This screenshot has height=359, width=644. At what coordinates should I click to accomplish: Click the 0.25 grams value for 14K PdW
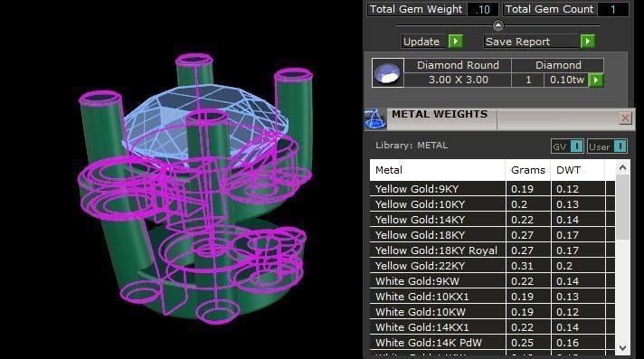[522, 343]
